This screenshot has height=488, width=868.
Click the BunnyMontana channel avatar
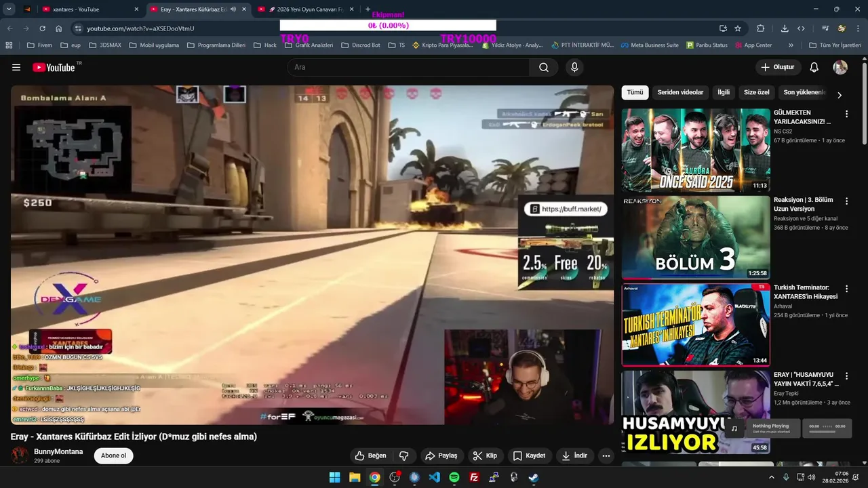pos(20,455)
